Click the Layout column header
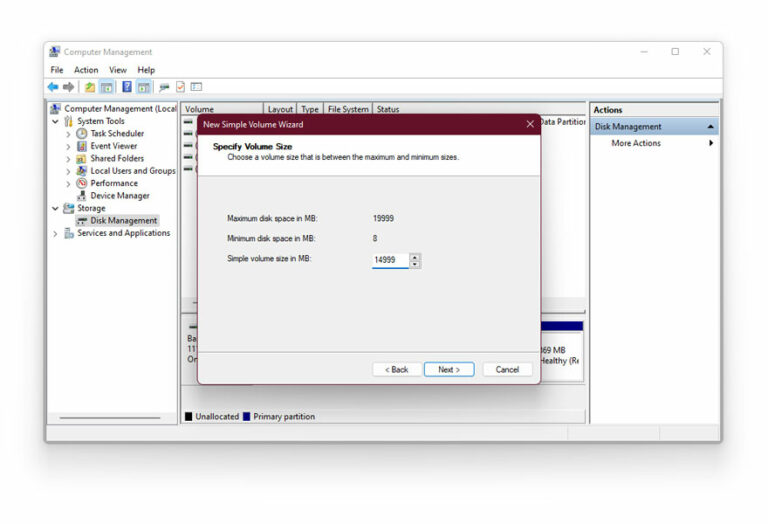The height and width of the screenshot is (524, 768). tap(280, 109)
